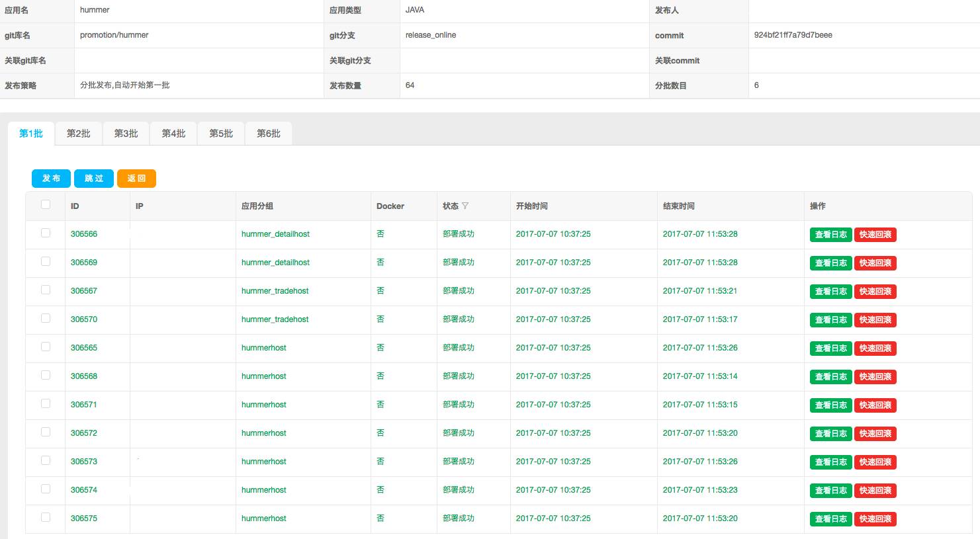
Task: Click the commit value 924bf21ff7a79d7beee
Action: click(x=793, y=35)
